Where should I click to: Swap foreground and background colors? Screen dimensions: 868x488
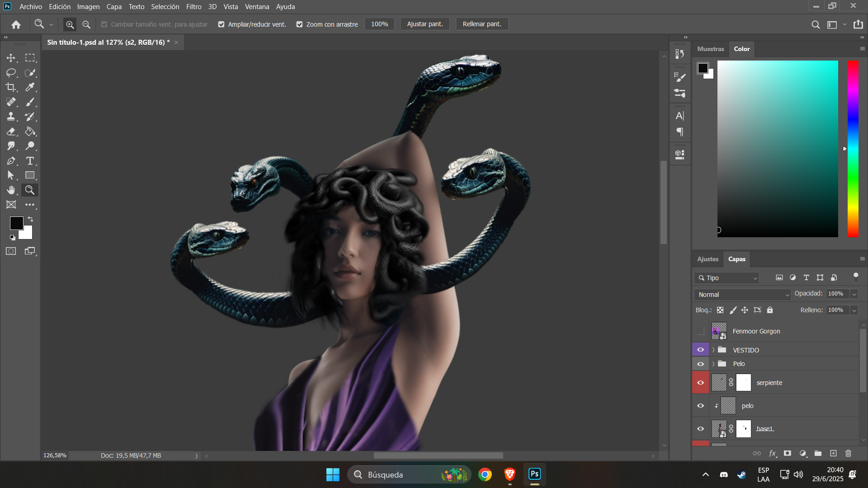click(x=30, y=219)
